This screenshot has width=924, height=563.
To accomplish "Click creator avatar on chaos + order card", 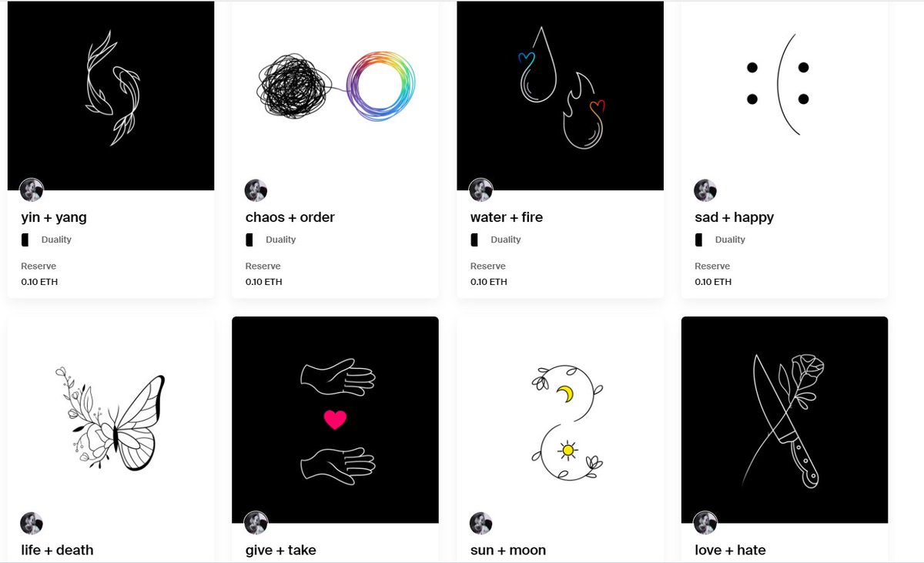I will coord(256,190).
